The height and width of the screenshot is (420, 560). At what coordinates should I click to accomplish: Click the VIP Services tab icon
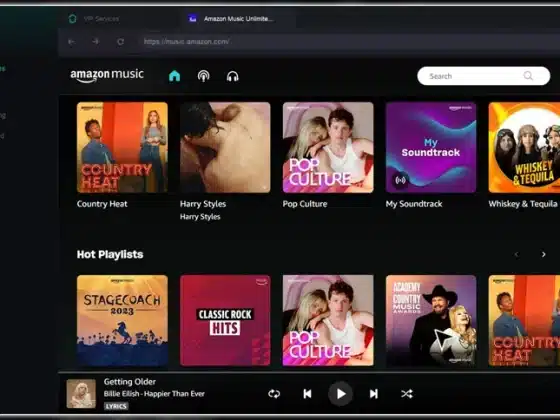[x=72, y=19]
